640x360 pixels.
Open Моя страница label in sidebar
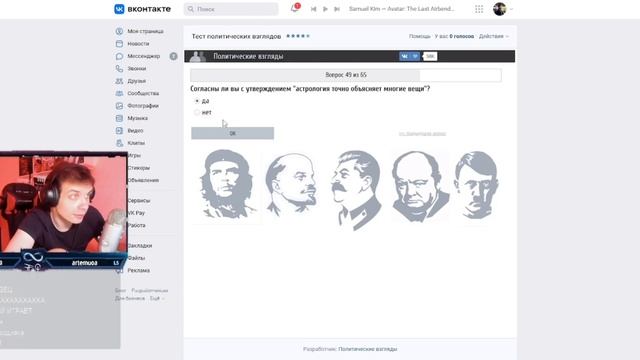pos(145,31)
